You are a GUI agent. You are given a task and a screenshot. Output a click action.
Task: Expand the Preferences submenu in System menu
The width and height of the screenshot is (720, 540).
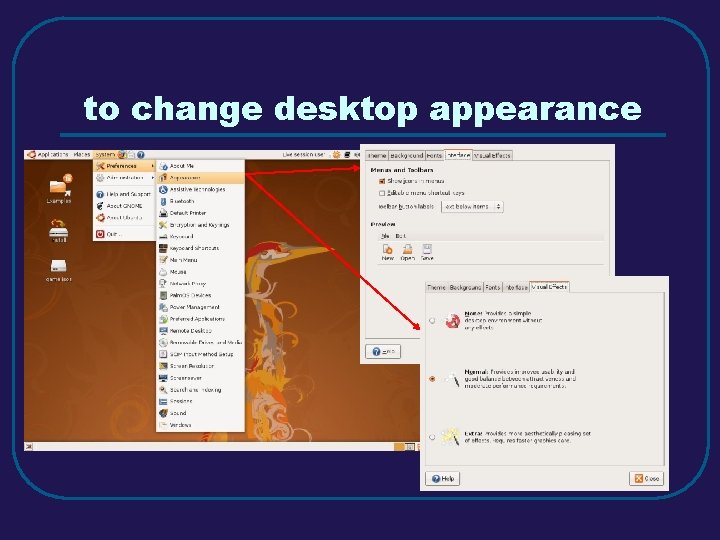pos(124,166)
